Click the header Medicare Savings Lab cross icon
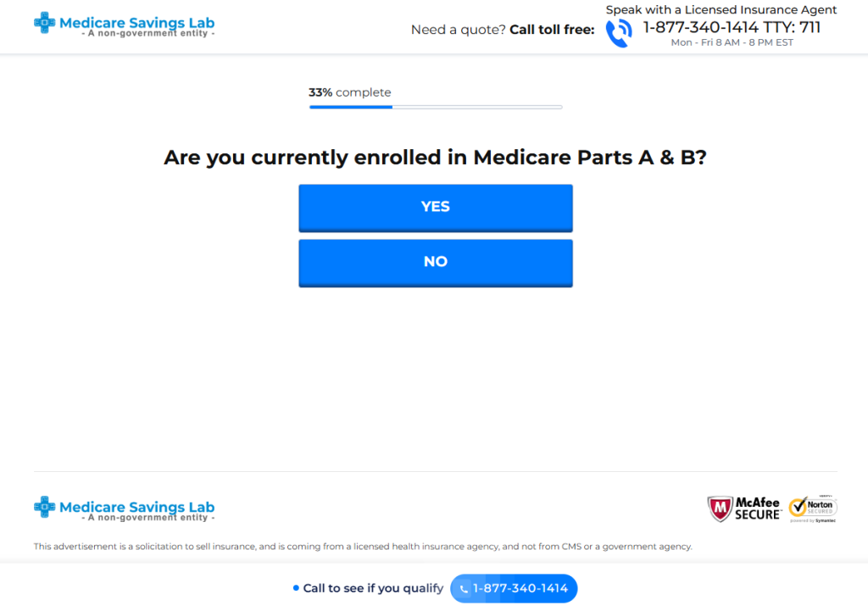 44,24
